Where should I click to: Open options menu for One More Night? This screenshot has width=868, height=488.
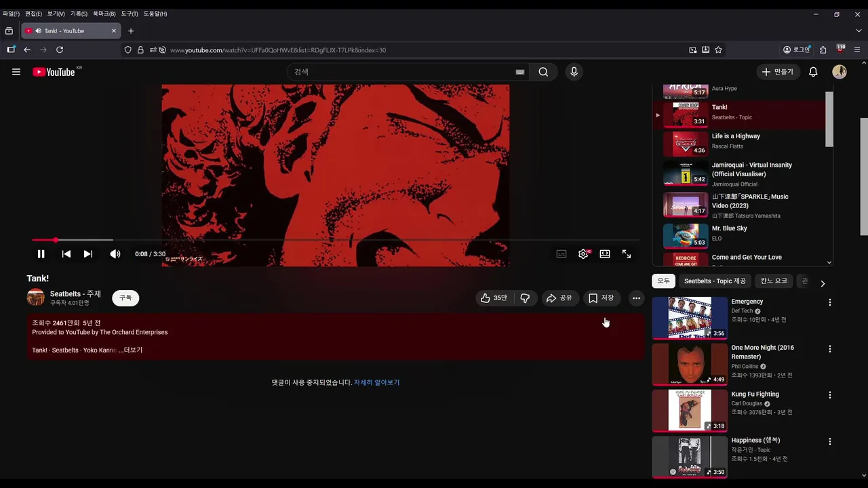click(829, 349)
